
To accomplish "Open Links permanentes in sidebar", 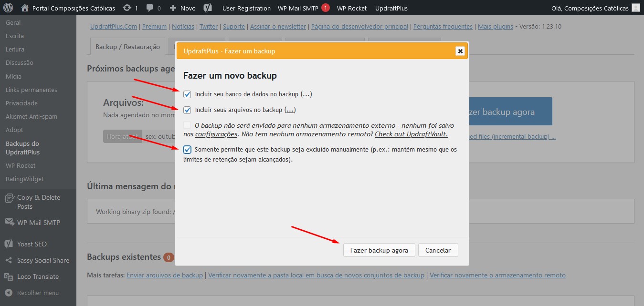I will pos(32,90).
